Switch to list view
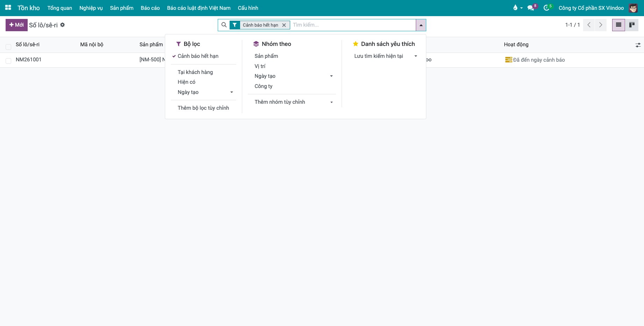The image size is (644, 326). point(618,25)
